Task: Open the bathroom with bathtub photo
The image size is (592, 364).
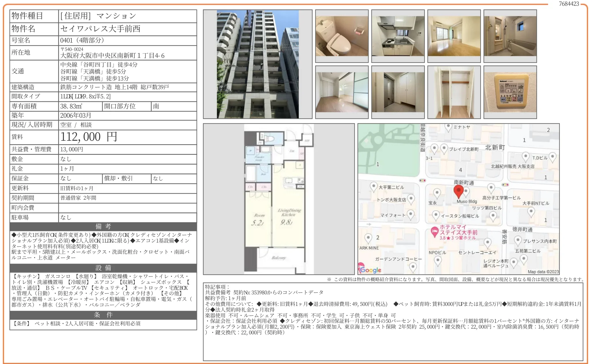Action: (510, 36)
